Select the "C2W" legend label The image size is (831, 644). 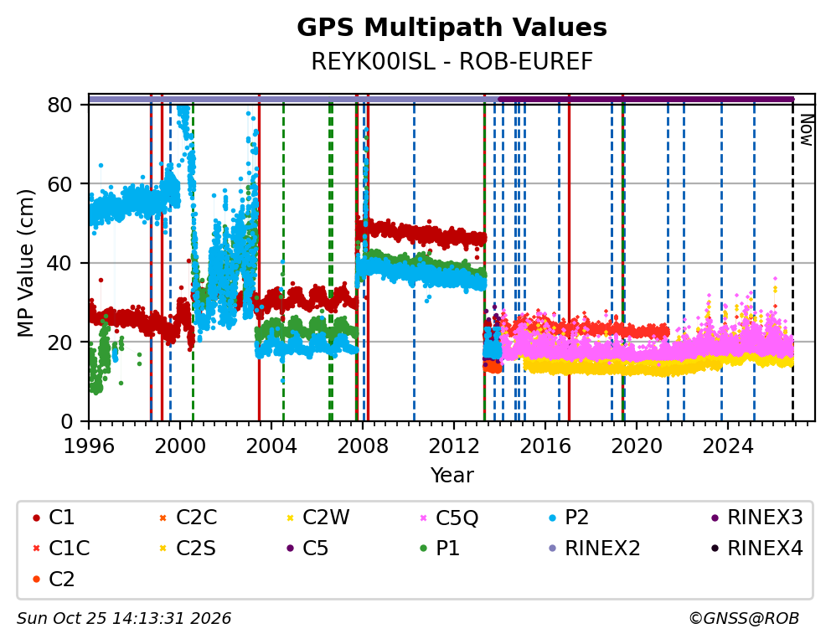pos(326,518)
